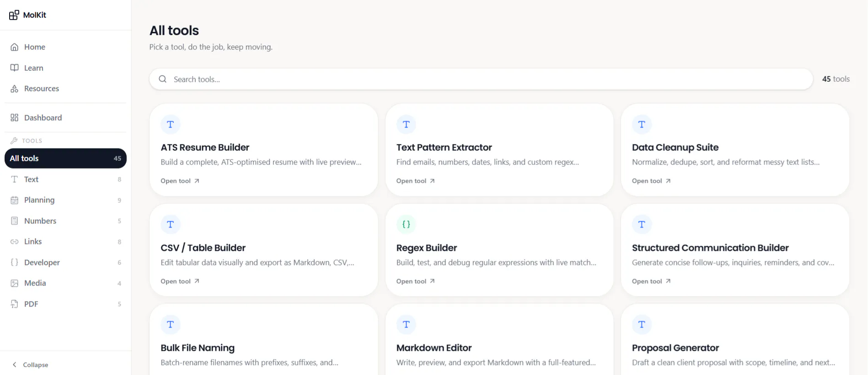868x375 pixels.
Task: Click the Media image icon
Action: 15,283
